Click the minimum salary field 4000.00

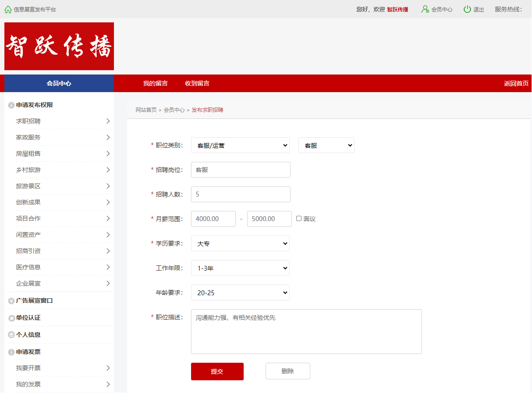point(213,219)
